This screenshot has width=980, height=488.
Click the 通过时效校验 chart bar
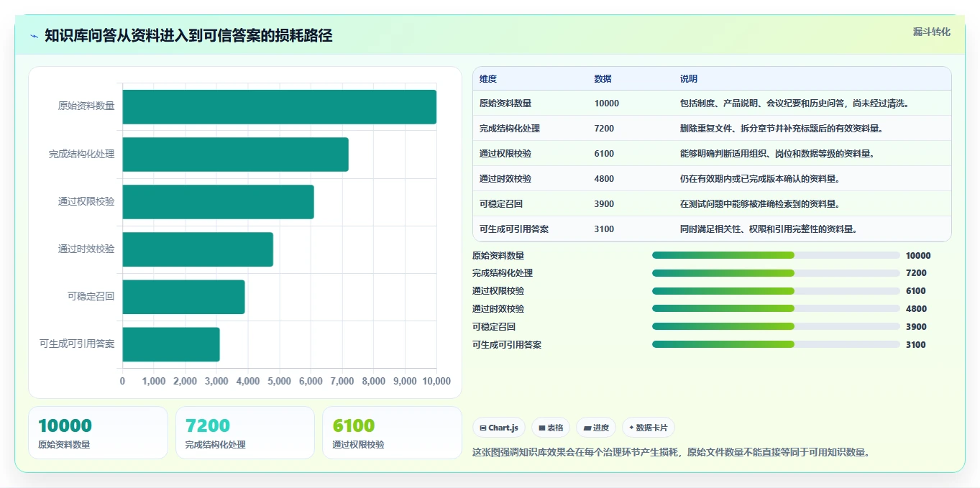pyautogui.click(x=198, y=249)
